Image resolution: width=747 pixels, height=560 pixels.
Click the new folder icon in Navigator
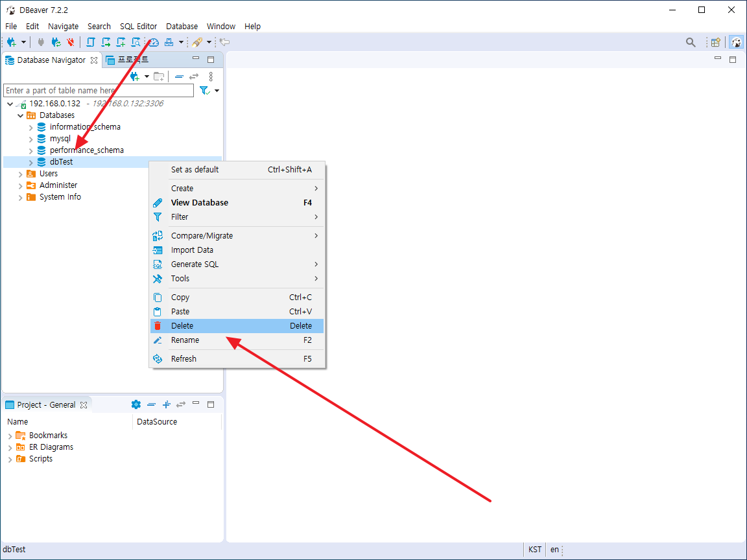click(159, 76)
